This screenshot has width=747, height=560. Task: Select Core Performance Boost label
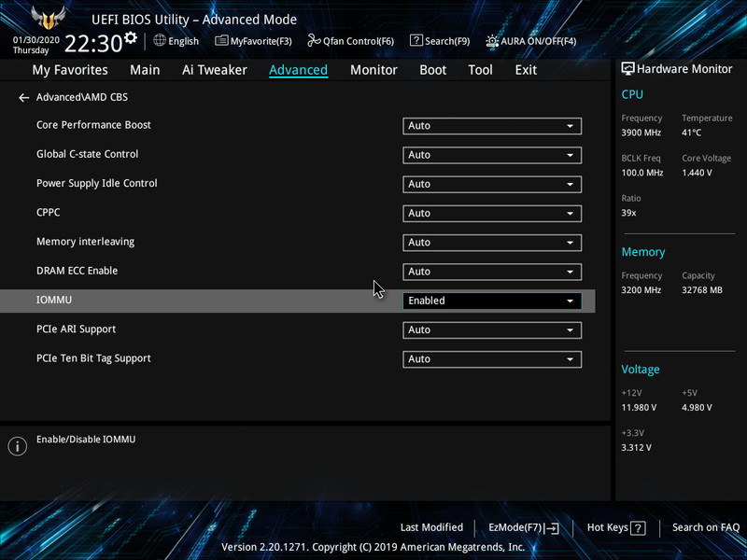[x=93, y=125]
